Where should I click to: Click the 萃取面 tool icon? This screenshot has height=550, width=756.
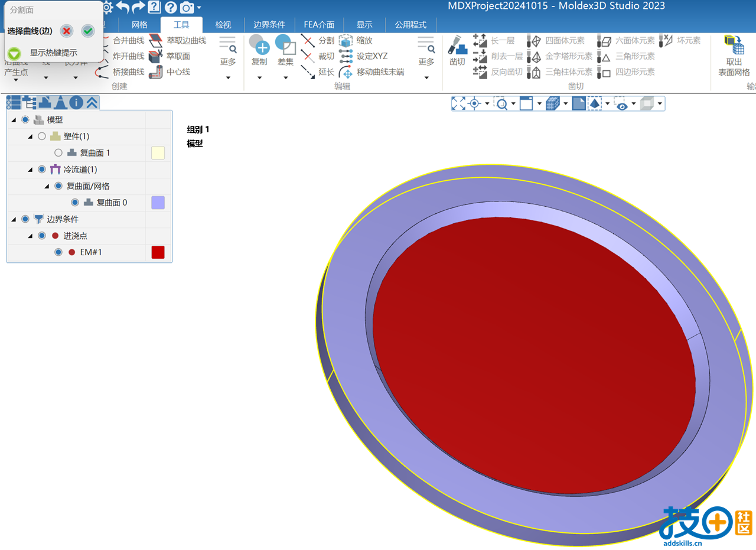click(155, 56)
